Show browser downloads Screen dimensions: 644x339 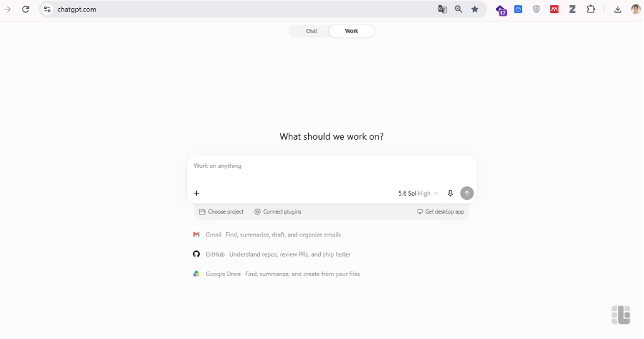coord(618,9)
